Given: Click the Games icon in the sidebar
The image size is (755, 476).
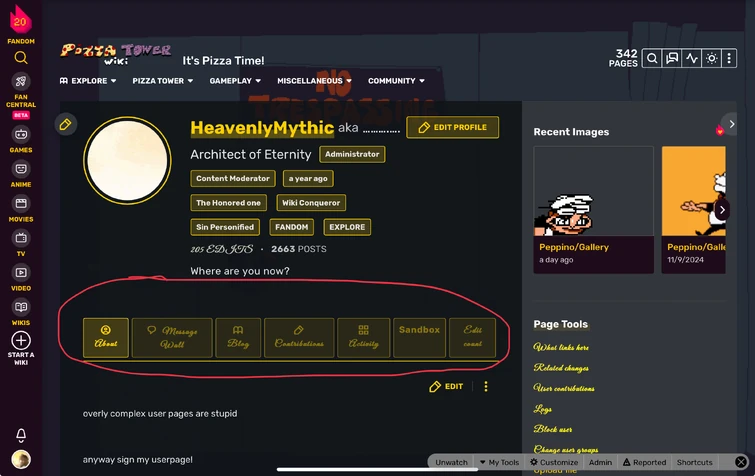Looking at the screenshot, I should (x=21, y=140).
